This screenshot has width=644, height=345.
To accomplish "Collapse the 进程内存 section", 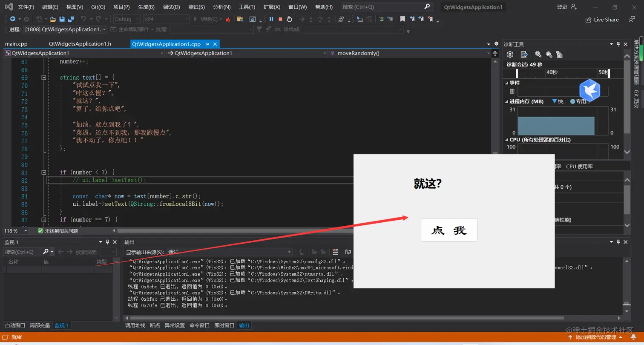I will pos(506,102).
